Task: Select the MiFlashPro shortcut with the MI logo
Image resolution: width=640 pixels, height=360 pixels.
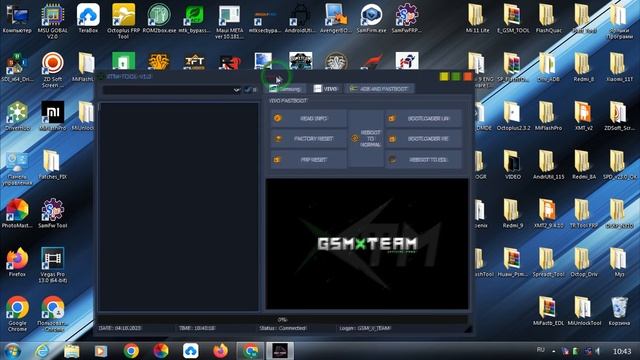Action: click(x=52, y=116)
